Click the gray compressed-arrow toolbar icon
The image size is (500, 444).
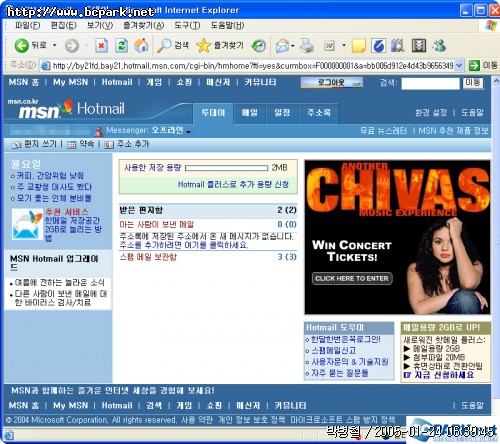coord(419,46)
